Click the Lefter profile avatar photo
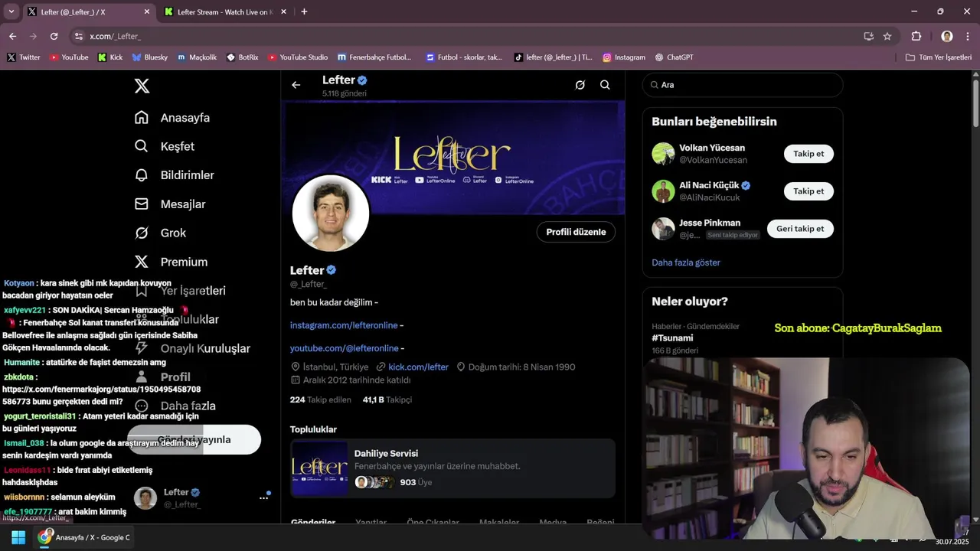The height and width of the screenshot is (551, 980). [331, 214]
